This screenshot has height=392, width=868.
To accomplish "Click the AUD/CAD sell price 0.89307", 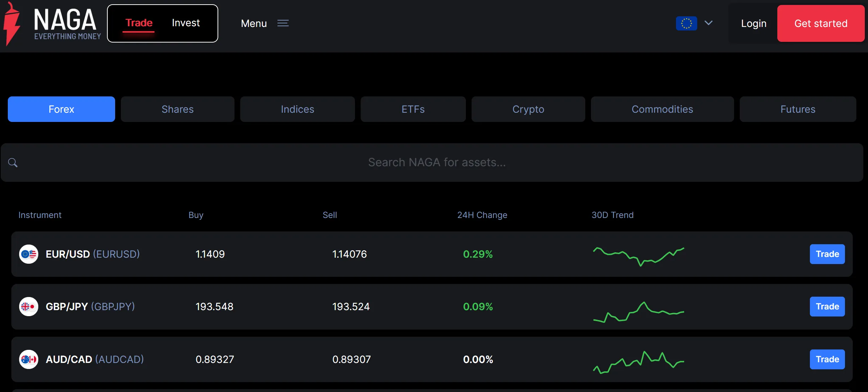I will click(351, 359).
